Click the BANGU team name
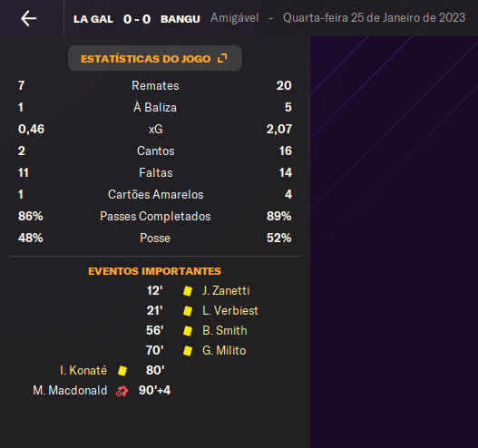This screenshot has height=448, width=478. [x=180, y=19]
